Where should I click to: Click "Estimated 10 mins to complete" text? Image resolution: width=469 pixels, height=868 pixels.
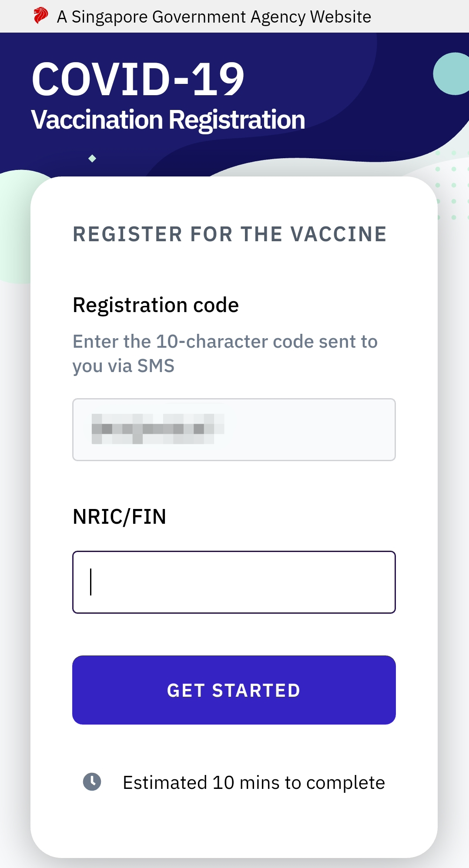pos(254,783)
